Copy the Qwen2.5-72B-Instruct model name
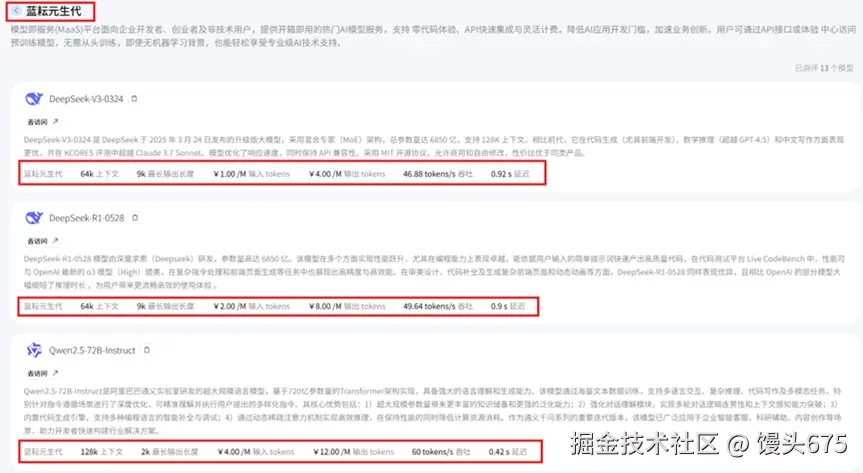Screen dimensions: 863x473 [146, 350]
